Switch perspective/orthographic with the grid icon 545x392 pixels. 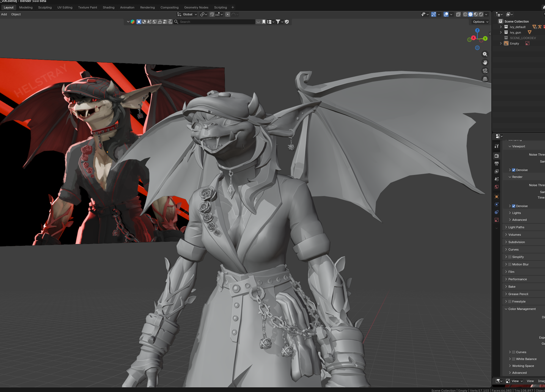click(x=485, y=79)
